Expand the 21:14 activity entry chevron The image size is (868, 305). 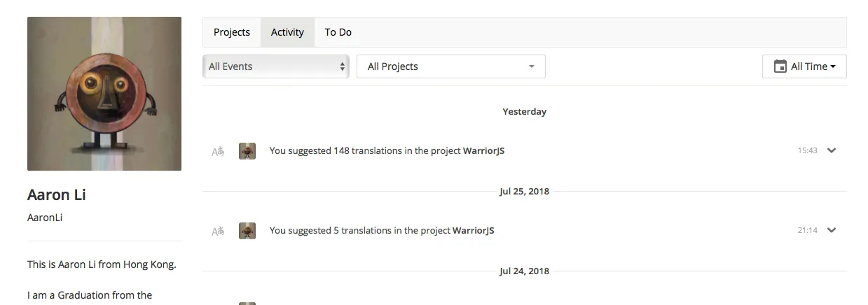pos(832,230)
